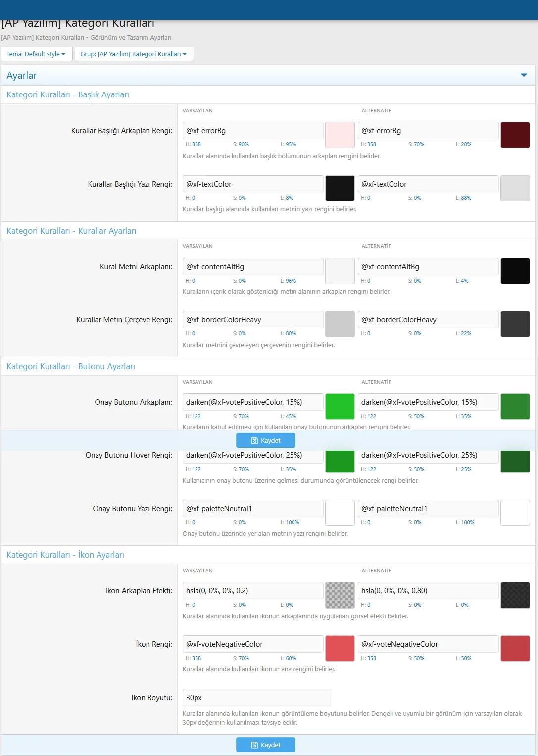538x756 pixels.
Task: Open the Grup: [AP Yazılım] Kategori Kuralları dropdown
Action: point(134,54)
